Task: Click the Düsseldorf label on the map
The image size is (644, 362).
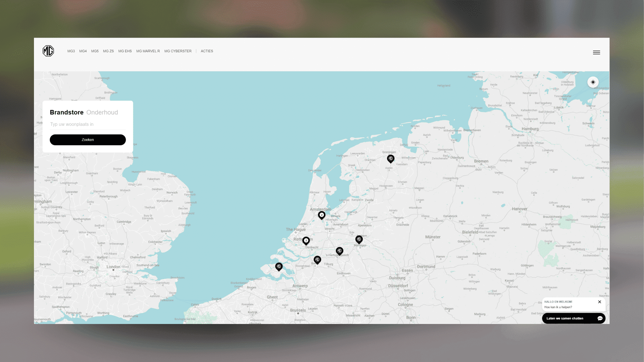Action: click(398, 286)
